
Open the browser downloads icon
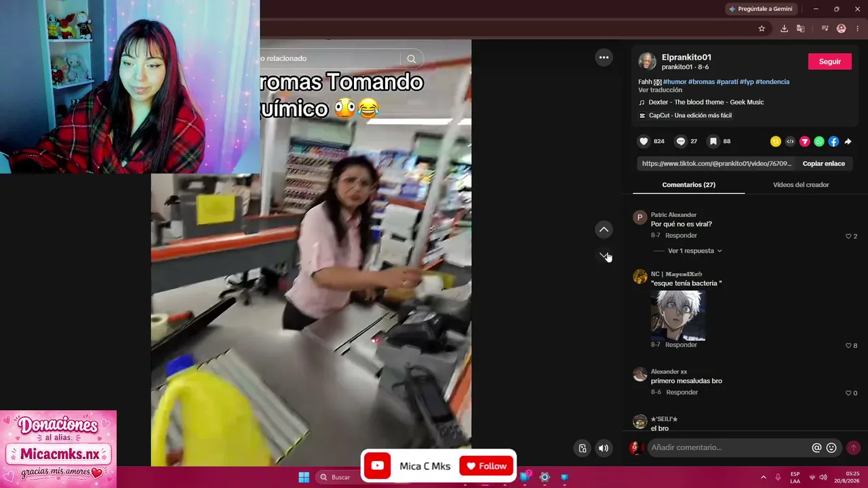tap(784, 28)
